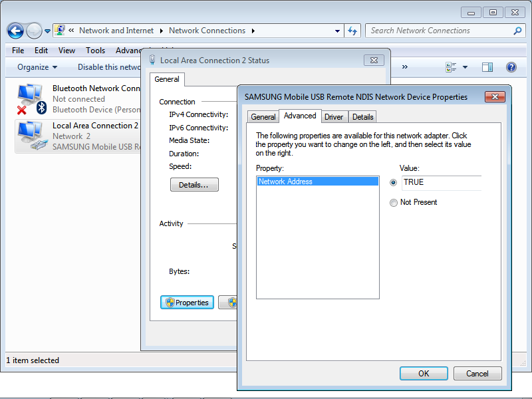Open the view options dropdown arrow

pyautogui.click(x=465, y=67)
